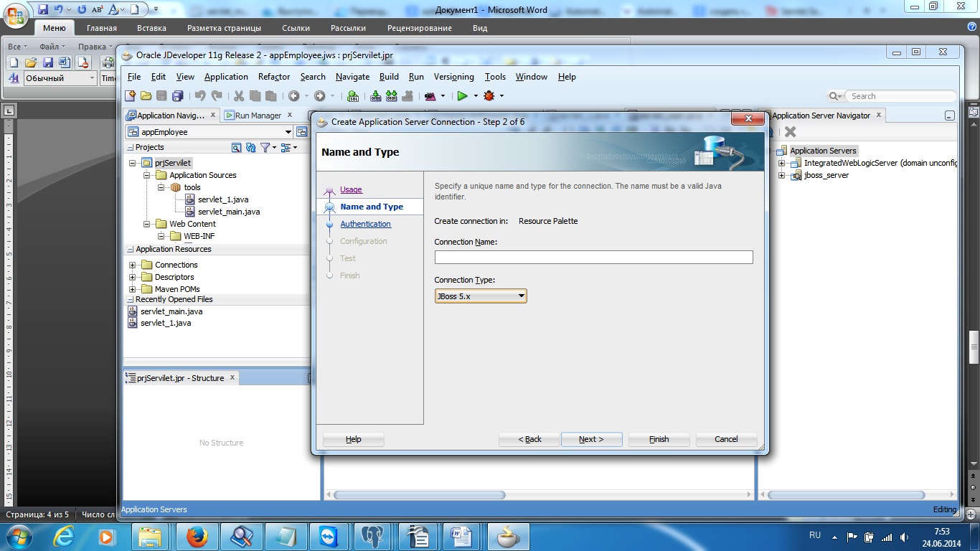This screenshot has height=551, width=980.
Task: Expand the jboss_server node
Action: click(781, 175)
